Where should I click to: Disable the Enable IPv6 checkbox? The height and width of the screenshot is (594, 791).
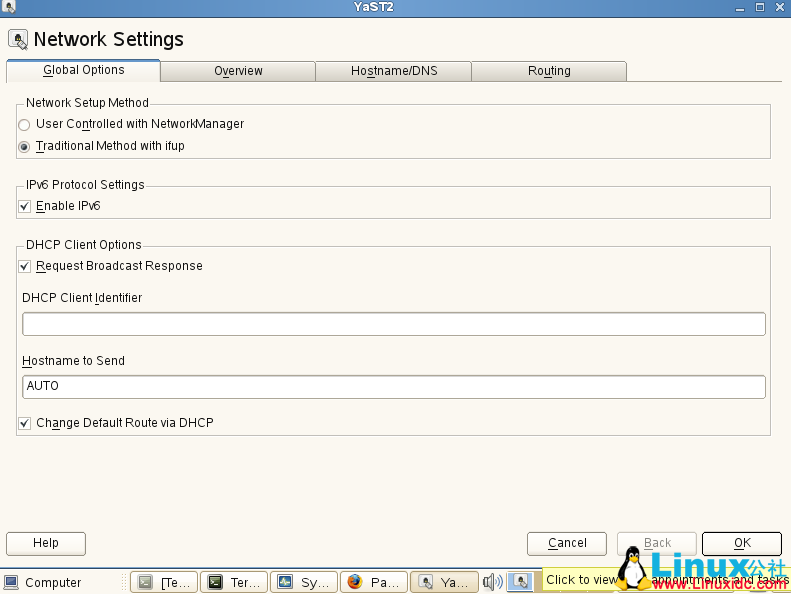(24, 207)
